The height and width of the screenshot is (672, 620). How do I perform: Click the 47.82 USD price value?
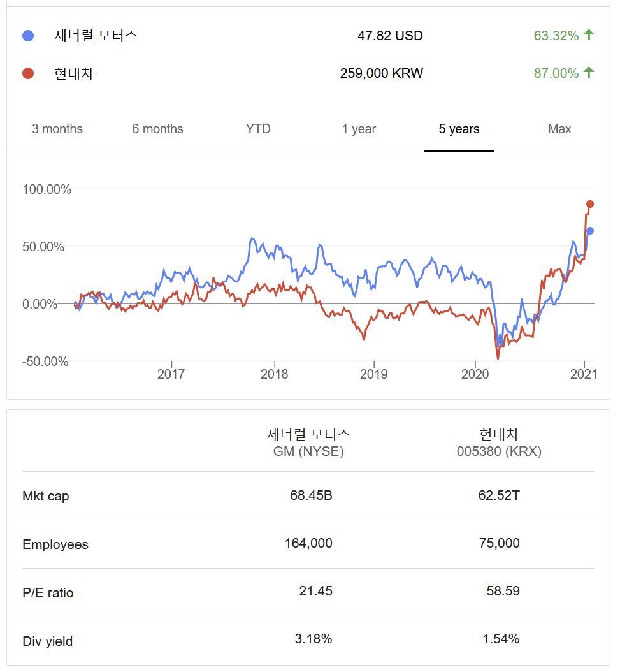(390, 36)
